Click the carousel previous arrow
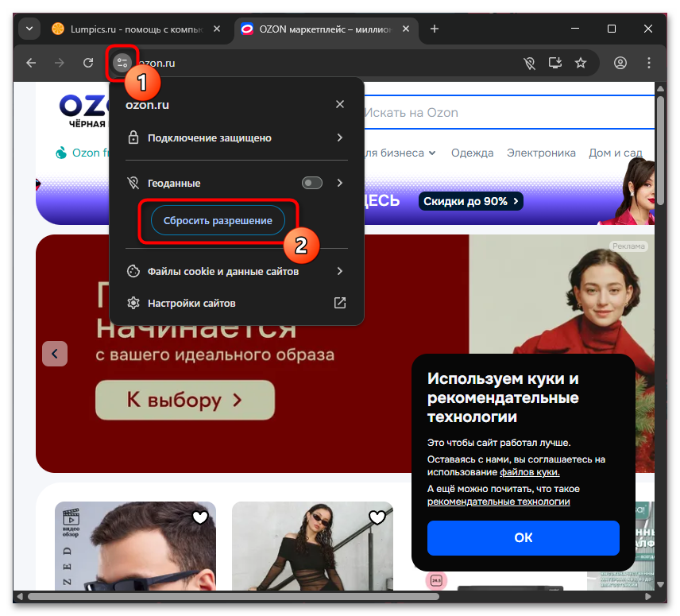Screen dimensions: 680x616 (55, 354)
